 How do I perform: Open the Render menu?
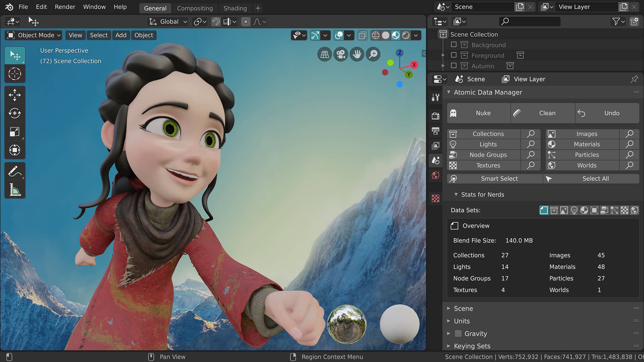click(65, 7)
